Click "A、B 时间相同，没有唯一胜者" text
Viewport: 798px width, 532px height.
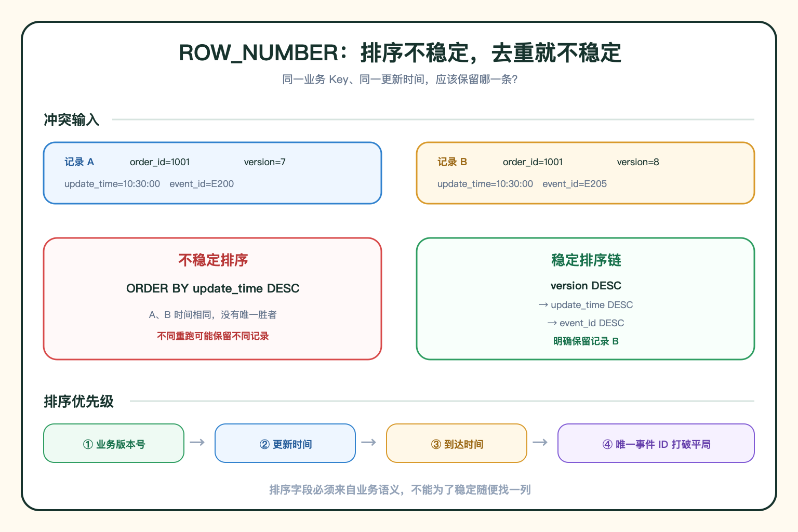click(x=213, y=315)
